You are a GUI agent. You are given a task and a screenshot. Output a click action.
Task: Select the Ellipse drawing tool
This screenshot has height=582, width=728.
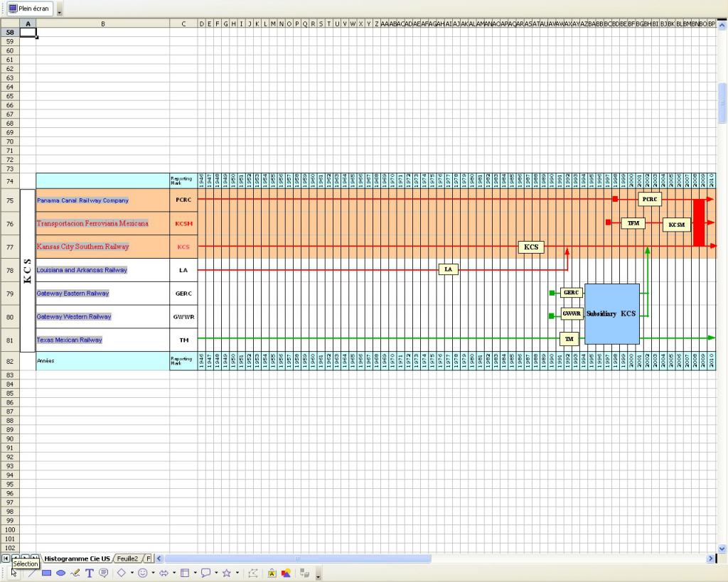tap(60, 573)
